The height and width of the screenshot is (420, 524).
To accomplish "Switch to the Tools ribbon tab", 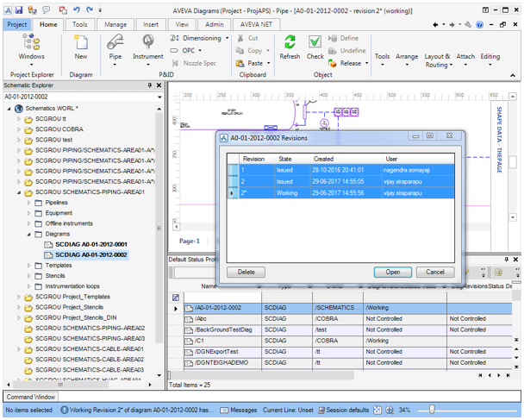I will tap(80, 24).
